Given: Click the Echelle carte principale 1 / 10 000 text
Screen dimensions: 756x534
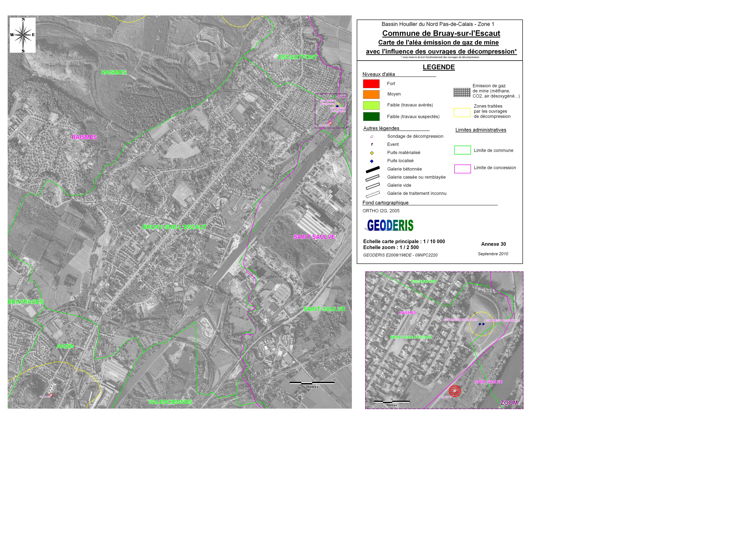Looking at the screenshot, I should click(x=404, y=242).
